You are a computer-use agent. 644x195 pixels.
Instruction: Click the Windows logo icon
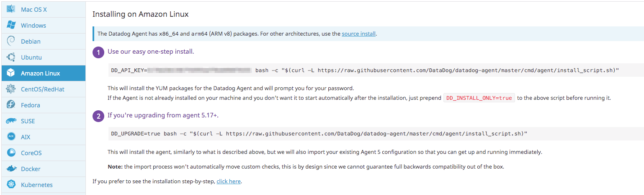[11, 25]
